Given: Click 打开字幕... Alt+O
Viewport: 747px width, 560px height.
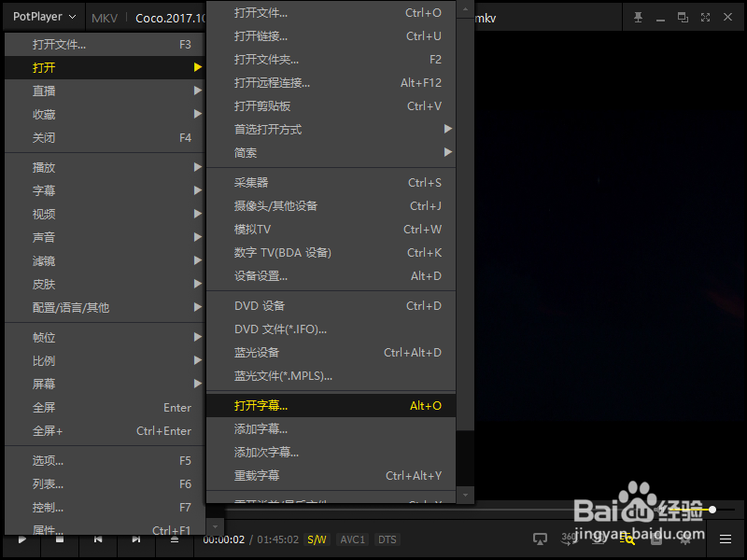Looking at the screenshot, I should coord(331,406).
